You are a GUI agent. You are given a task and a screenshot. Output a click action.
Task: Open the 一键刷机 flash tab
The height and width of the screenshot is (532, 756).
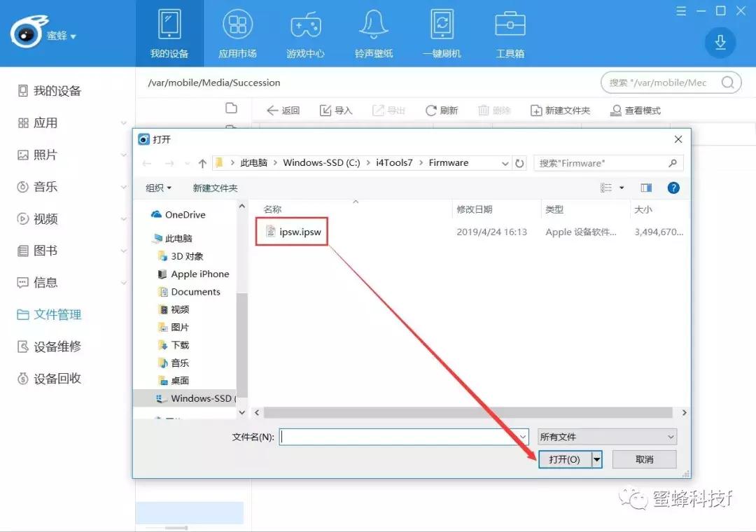442,34
